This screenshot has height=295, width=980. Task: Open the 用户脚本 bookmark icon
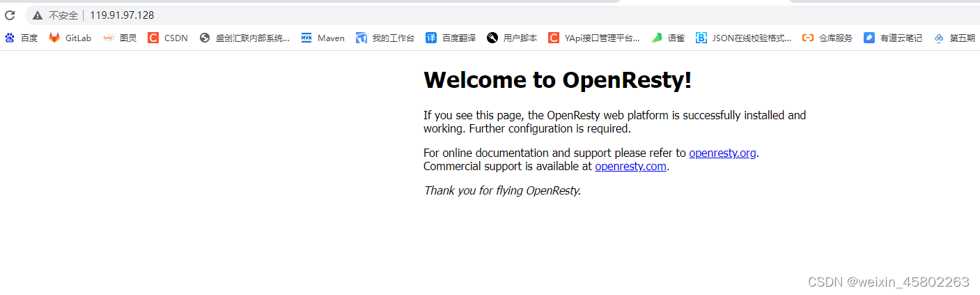pos(492,38)
